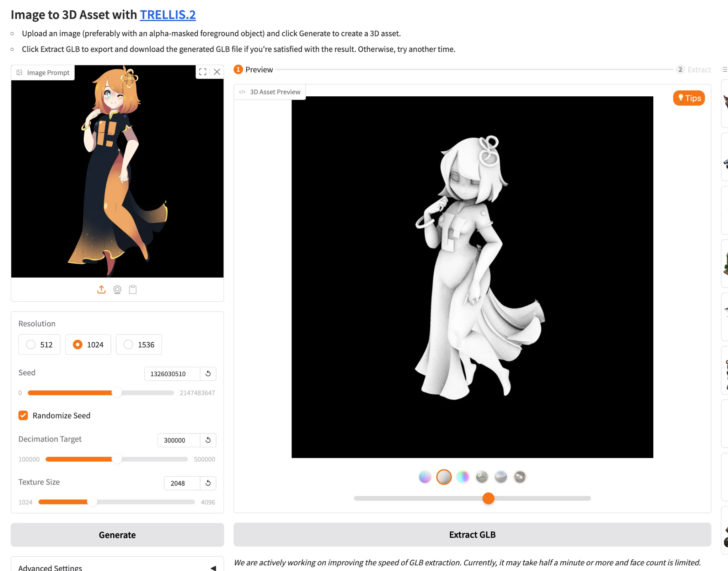Reset the Seed value with its reset icon
728x571 pixels.
click(208, 374)
